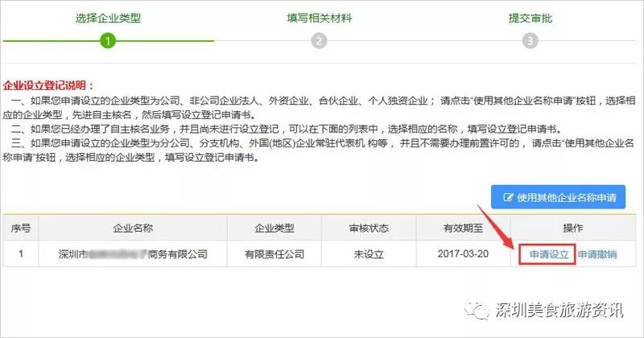This screenshot has height=338, width=644.
Task: Select the 商务有限公司 company name cell
Action: (133, 253)
